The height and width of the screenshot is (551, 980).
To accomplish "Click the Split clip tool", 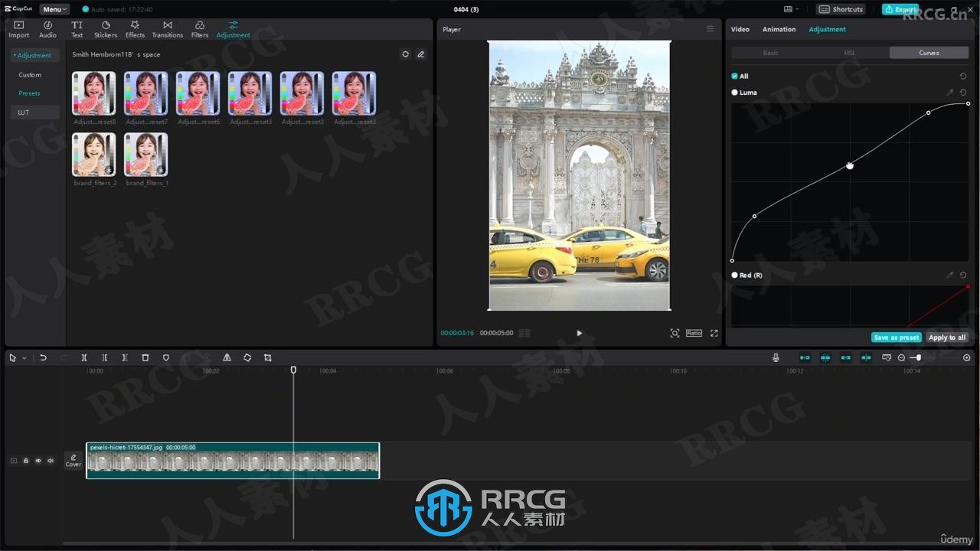I will point(84,357).
